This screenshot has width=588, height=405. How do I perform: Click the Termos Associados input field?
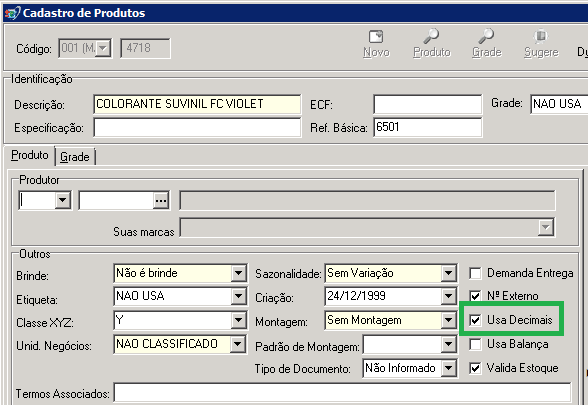(342, 393)
